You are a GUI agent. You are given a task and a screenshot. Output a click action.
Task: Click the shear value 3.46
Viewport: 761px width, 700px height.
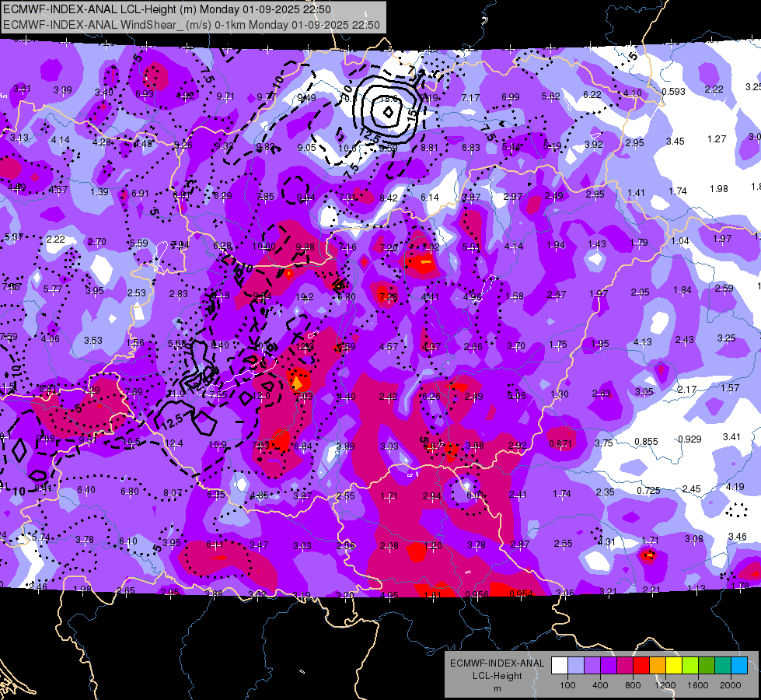point(737,537)
